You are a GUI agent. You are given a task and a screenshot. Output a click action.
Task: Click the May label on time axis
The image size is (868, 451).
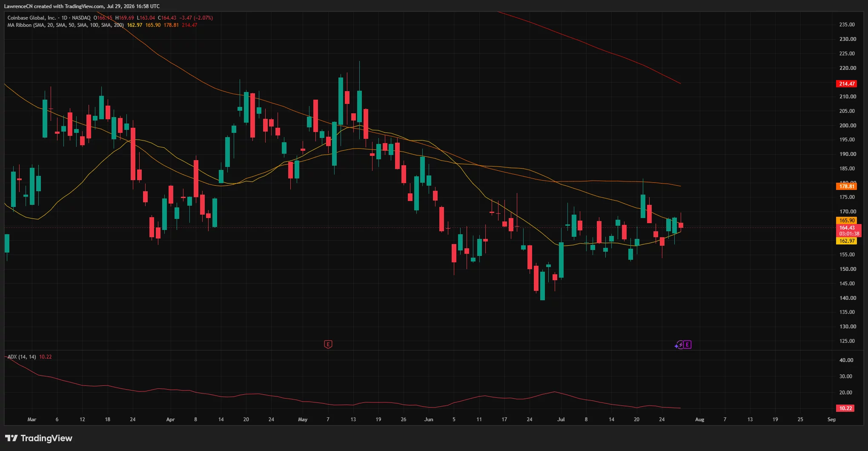pyautogui.click(x=303, y=419)
